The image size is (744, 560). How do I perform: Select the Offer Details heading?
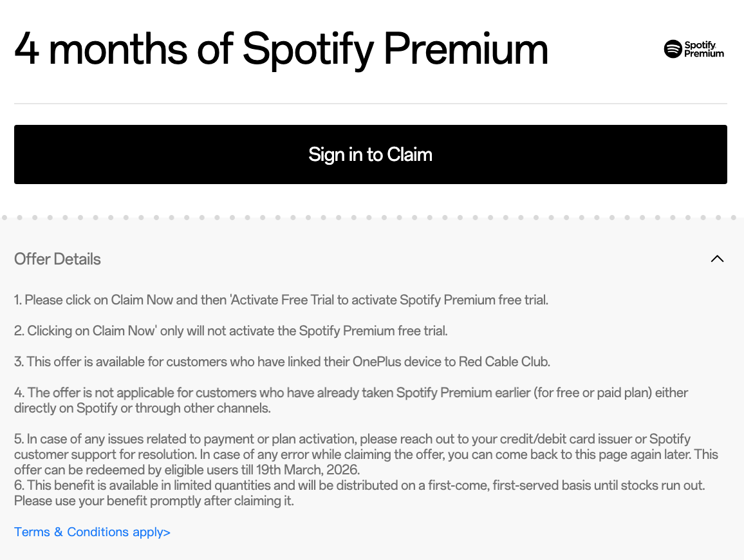(57, 259)
